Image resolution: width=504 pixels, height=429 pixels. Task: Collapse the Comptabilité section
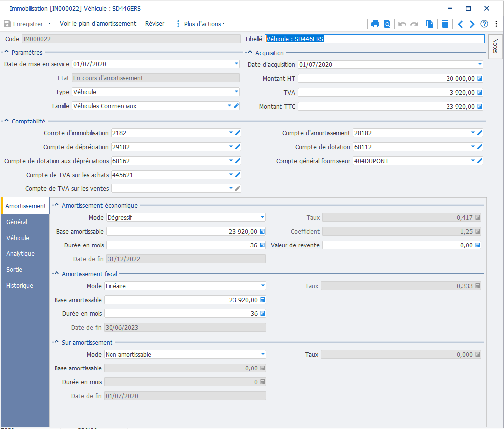pos(6,121)
